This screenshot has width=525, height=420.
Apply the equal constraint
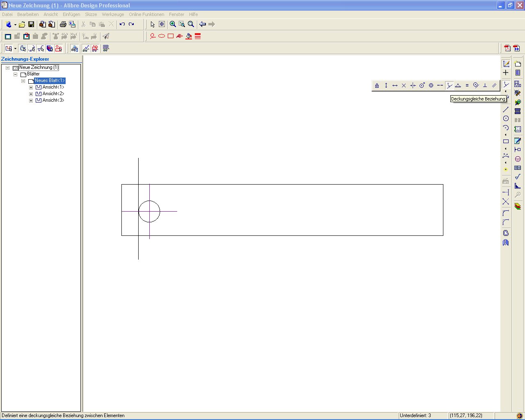tap(467, 85)
